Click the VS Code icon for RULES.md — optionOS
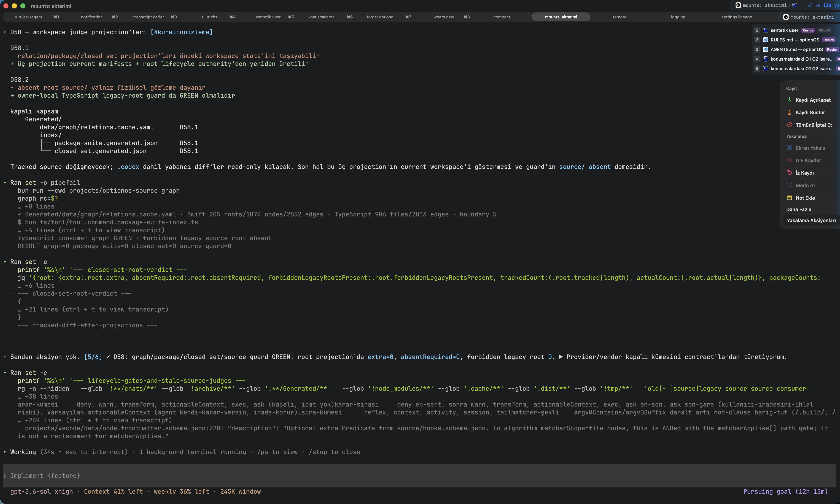Screen dimensions: 840x504 point(766,40)
